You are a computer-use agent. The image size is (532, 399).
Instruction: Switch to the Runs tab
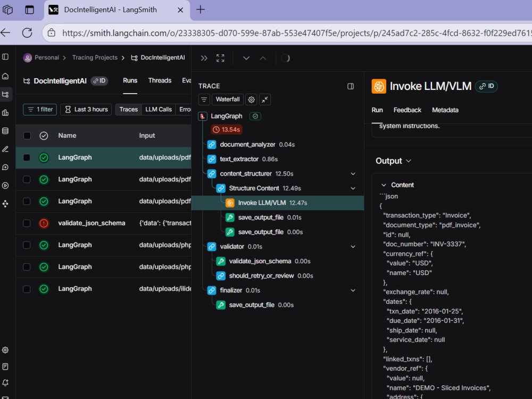tap(130, 81)
